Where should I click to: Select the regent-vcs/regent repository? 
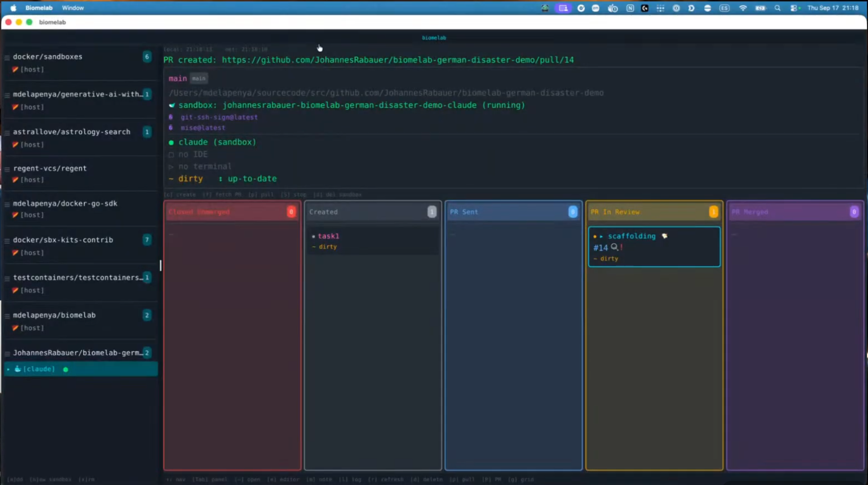tap(50, 168)
